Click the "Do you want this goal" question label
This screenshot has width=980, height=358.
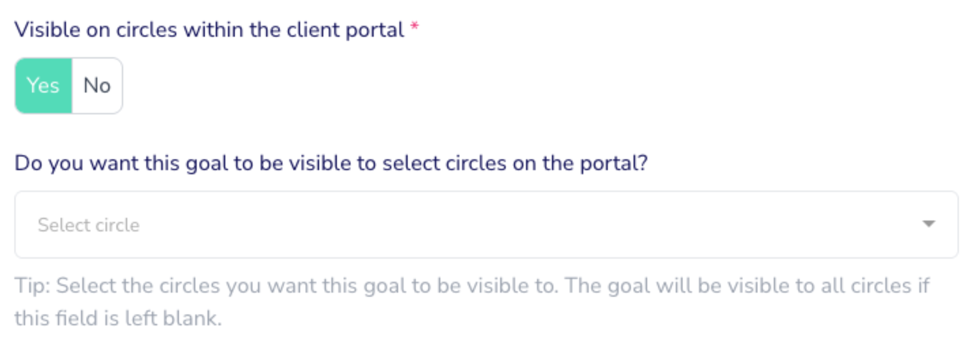pyautogui.click(x=331, y=163)
